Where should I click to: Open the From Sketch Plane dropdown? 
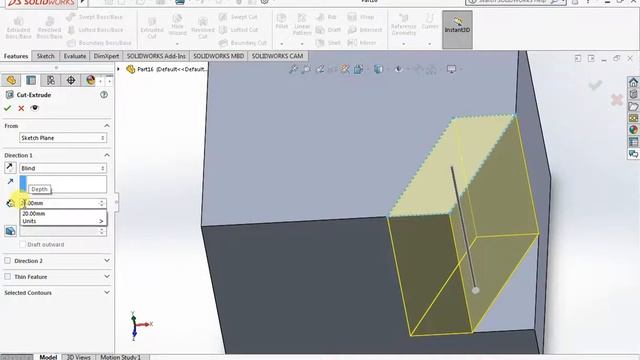63,138
